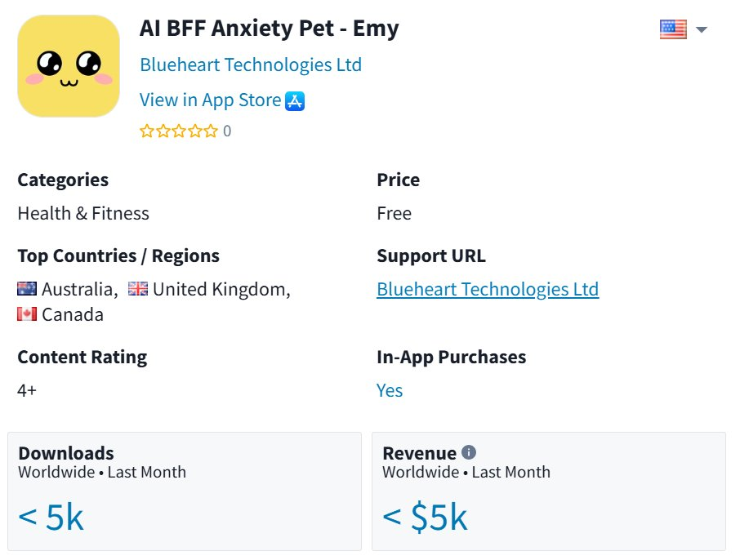740x560 pixels.
Task: Open Blueheart Technologies Ltd developer link
Action: tap(250, 64)
